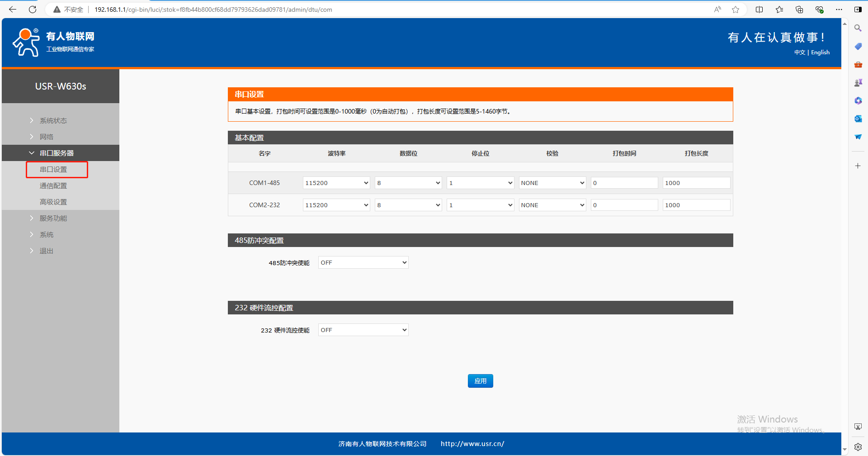Switch language to English
The height and width of the screenshot is (456, 868).
point(820,52)
